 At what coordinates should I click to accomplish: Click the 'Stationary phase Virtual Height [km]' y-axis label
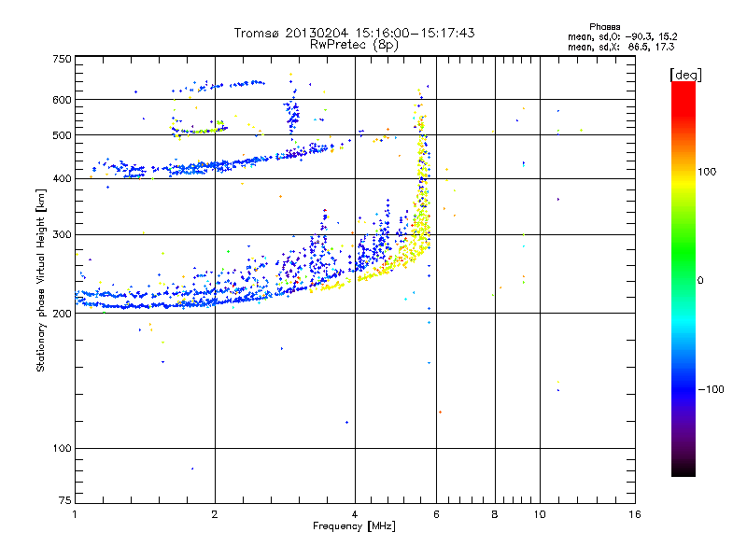point(40,280)
